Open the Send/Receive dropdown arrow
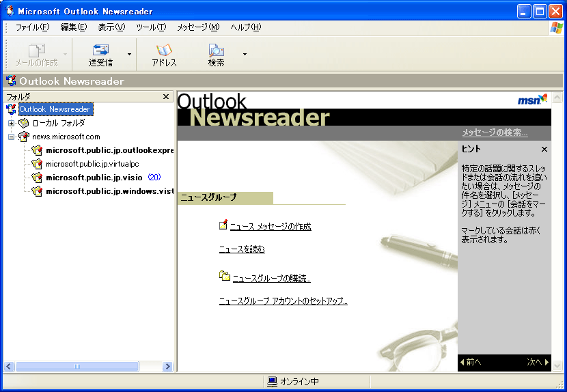Screen dimensions: 567x392 pyautogui.click(x=129, y=54)
